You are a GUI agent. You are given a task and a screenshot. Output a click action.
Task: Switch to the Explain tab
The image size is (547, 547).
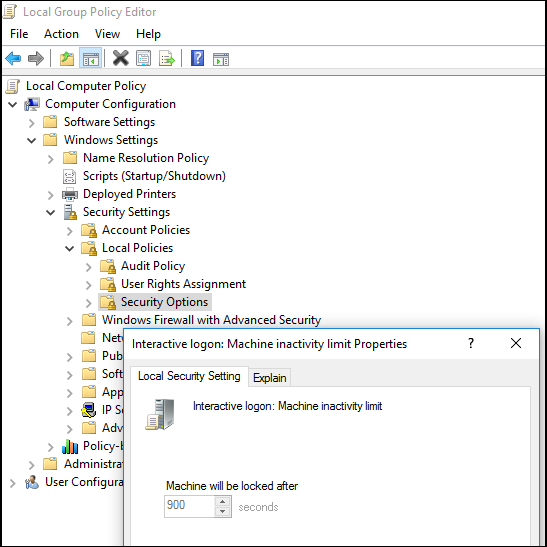[x=270, y=378]
